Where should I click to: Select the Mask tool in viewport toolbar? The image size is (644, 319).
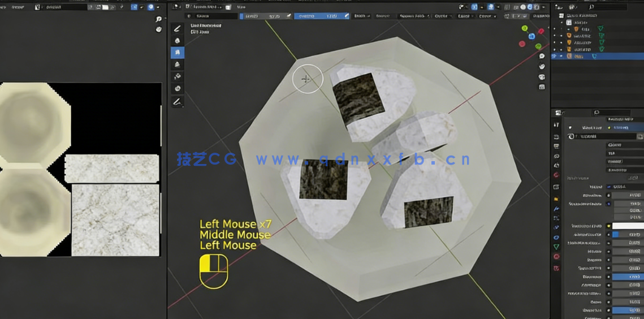click(178, 88)
